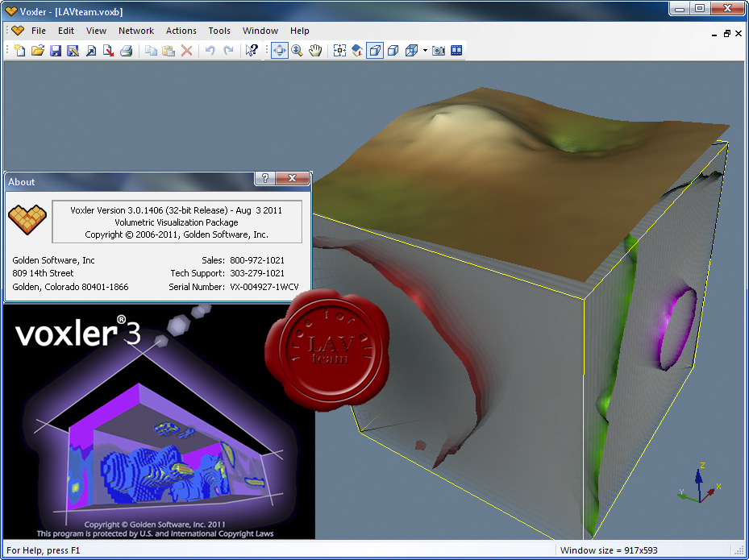749x560 pixels.
Task: Open the View menu
Action: [96, 31]
